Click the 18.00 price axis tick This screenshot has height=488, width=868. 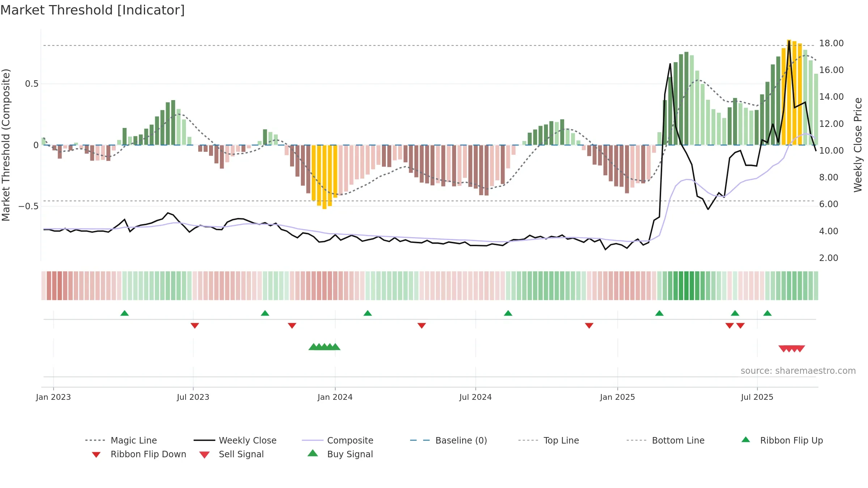[x=831, y=43]
